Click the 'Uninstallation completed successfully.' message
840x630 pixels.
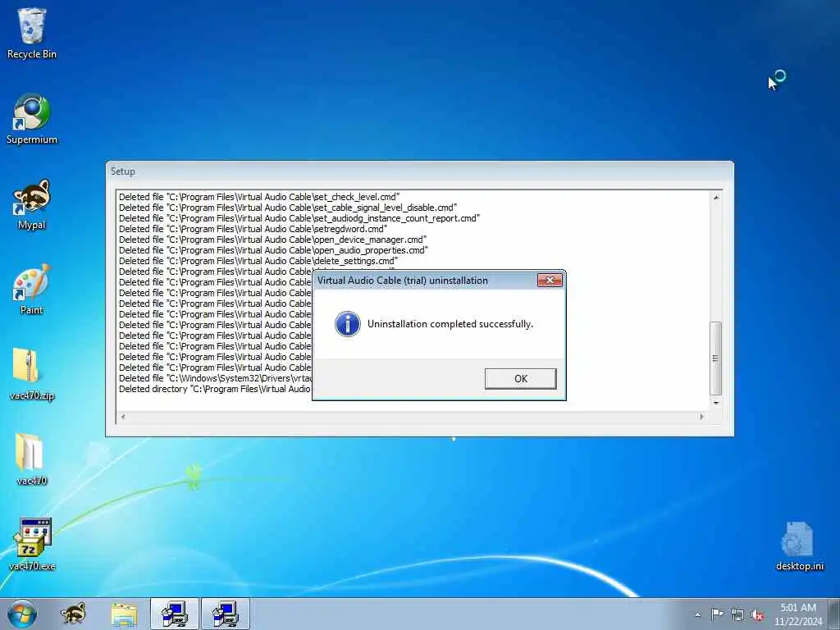pos(450,324)
